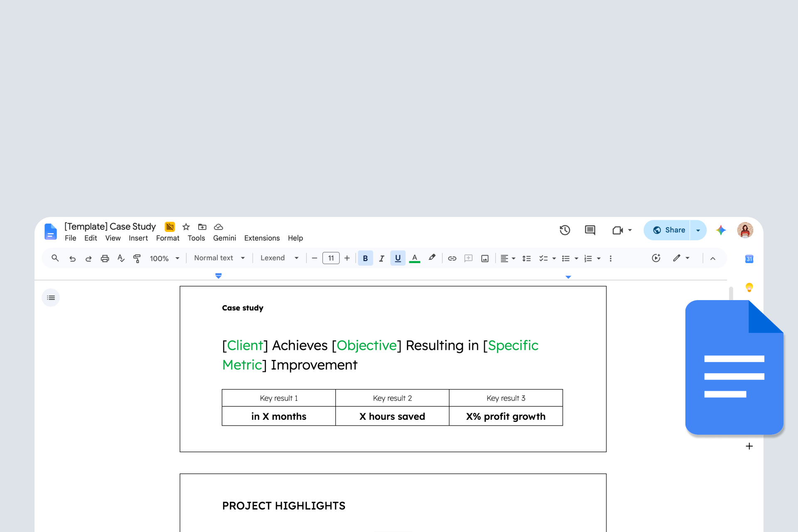Open the Gemini menu

coord(224,238)
